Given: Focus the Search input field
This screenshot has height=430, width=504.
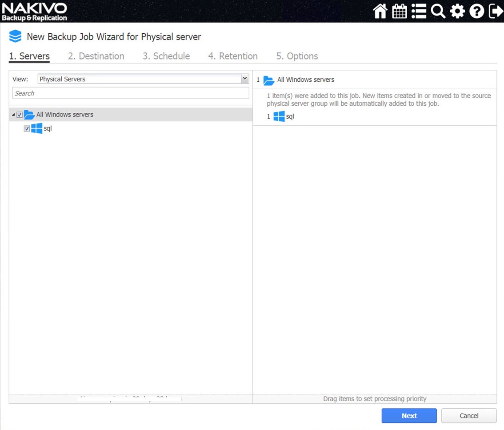Looking at the screenshot, I should (x=131, y=93).
